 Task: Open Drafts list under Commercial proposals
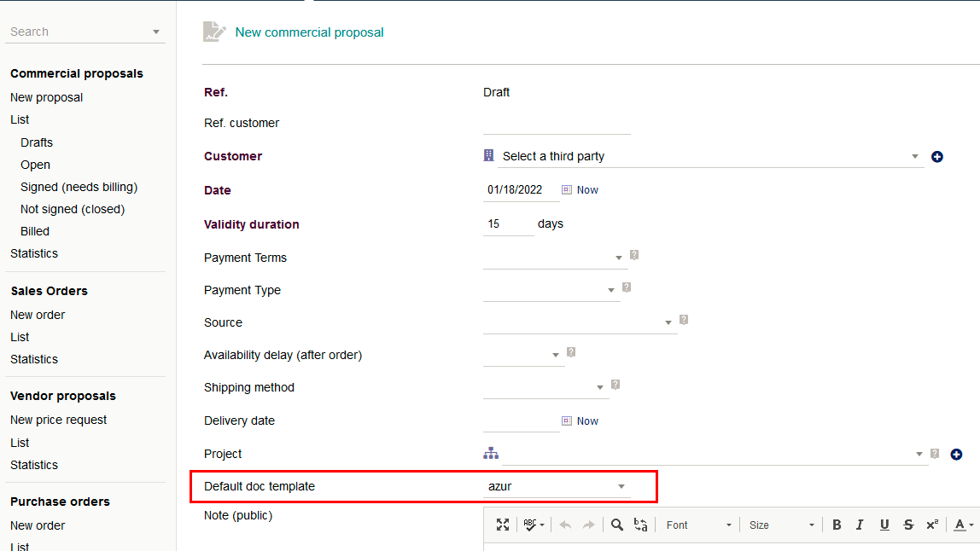point(36,142)
